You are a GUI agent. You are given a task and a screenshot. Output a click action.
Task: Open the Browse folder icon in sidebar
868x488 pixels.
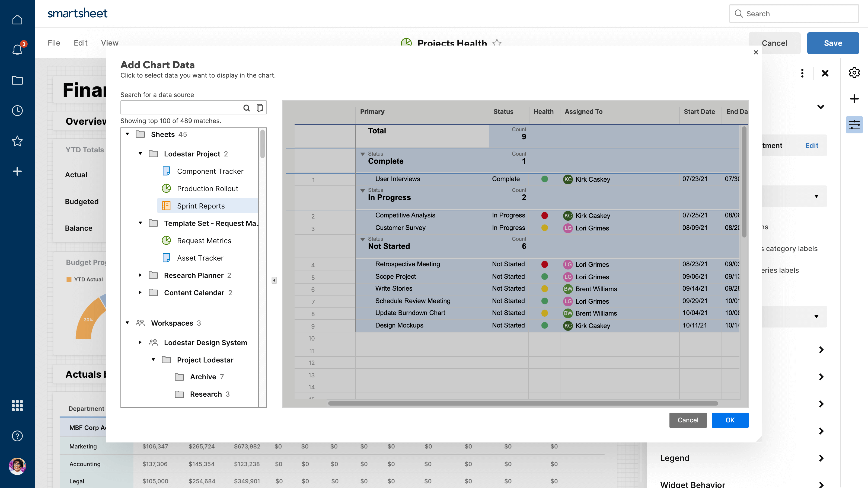click(x=17, y=80)
